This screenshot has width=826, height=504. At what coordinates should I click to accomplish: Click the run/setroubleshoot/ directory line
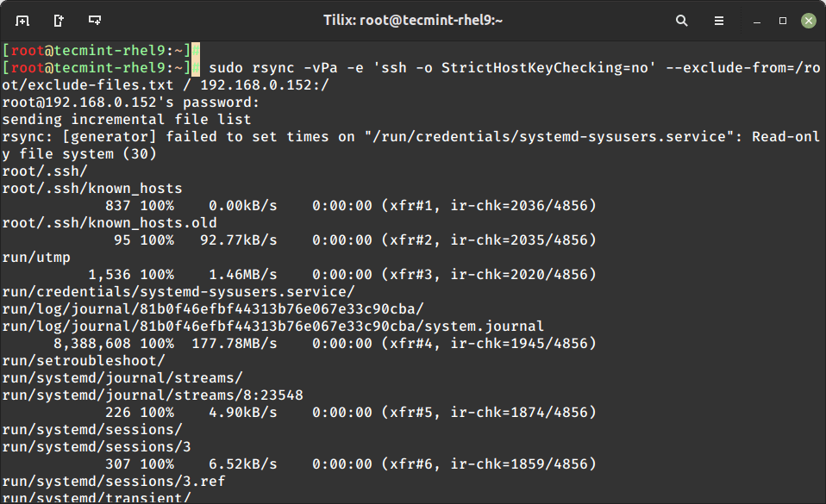(x=84, y=361)
